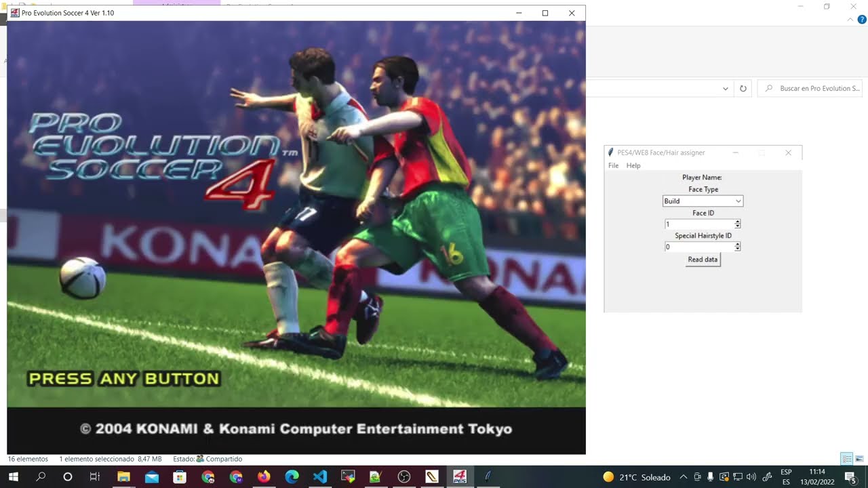Expand the Explorer address bar history dropdown
The image size is (868, 488).
726,89
